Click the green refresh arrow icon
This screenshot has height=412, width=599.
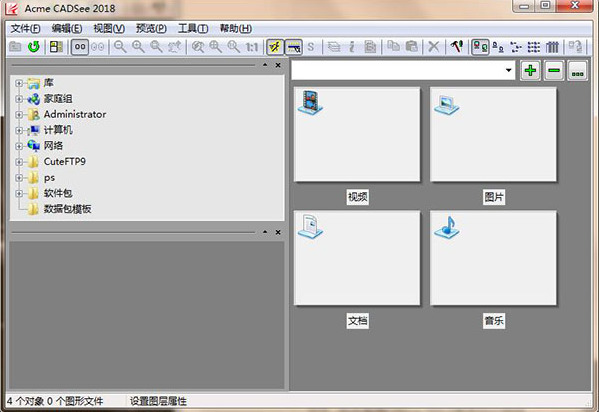[x=34, y=47]
